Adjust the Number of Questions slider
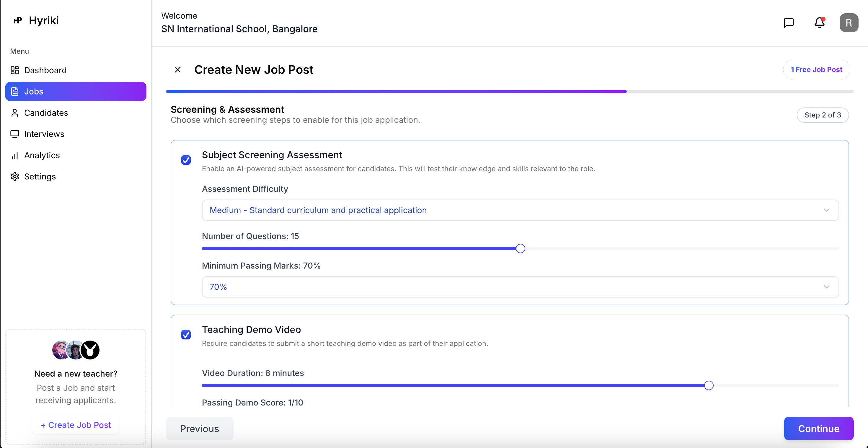868x448 pixels. [x=520, y=248]
